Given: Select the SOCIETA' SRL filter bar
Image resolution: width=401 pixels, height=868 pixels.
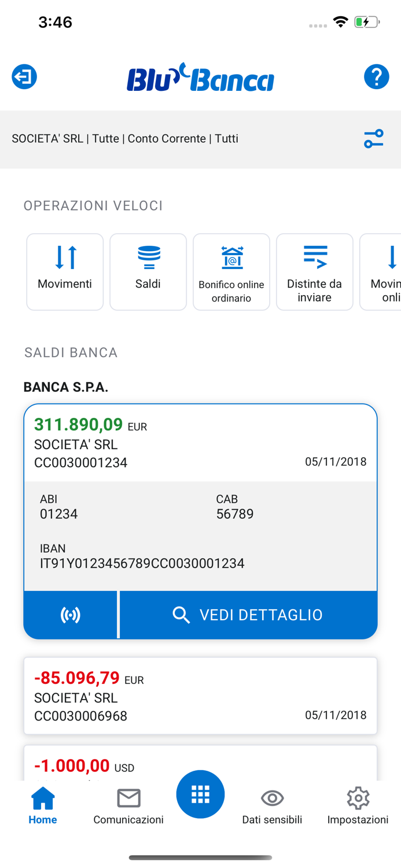Looking at the screenshot, I should 124,138.
